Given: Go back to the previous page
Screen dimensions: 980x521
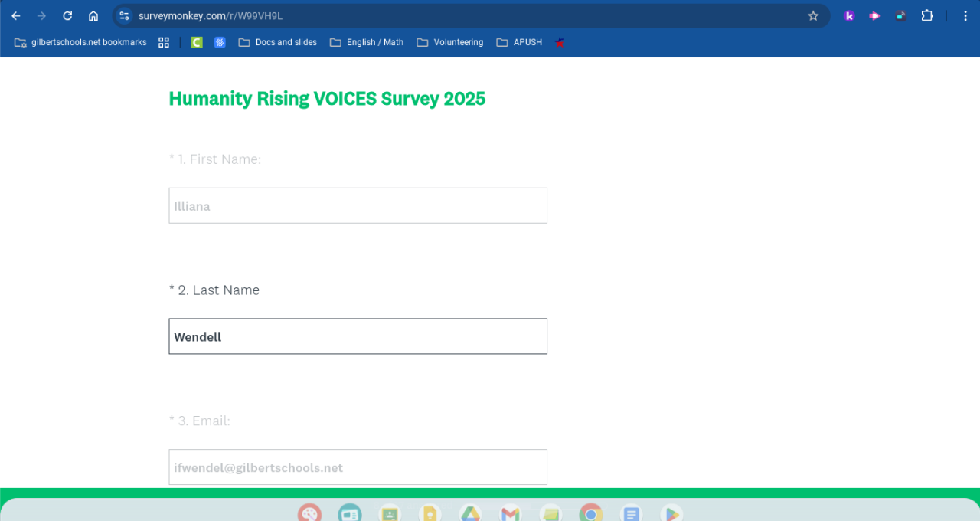Looking at the screenshot, I should point(16,15).
